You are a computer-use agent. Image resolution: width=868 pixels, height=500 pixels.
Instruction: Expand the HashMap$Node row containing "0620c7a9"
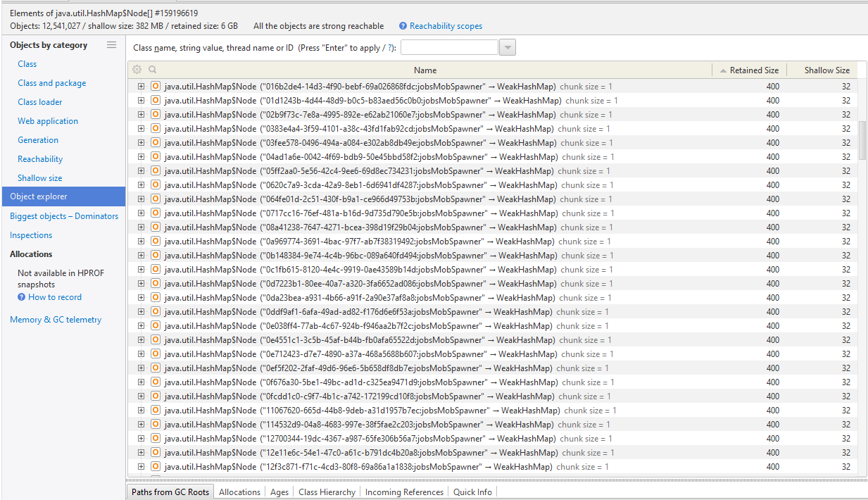141,185
